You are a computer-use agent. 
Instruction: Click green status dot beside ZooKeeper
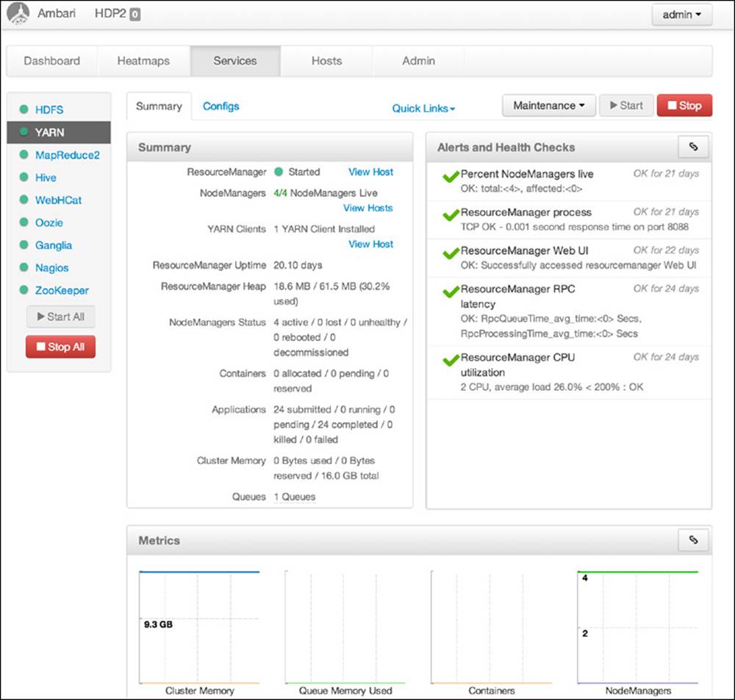tap(24, 289)
